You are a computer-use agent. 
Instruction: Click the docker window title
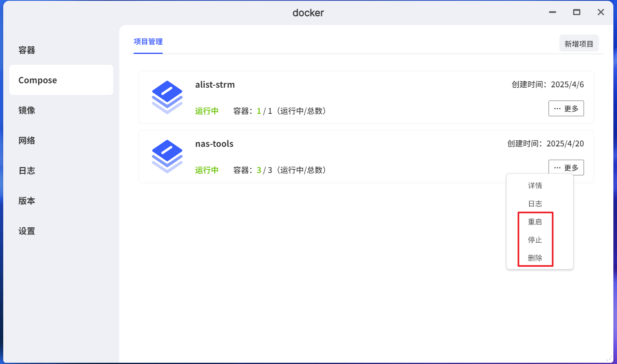(x=308, y=13)
